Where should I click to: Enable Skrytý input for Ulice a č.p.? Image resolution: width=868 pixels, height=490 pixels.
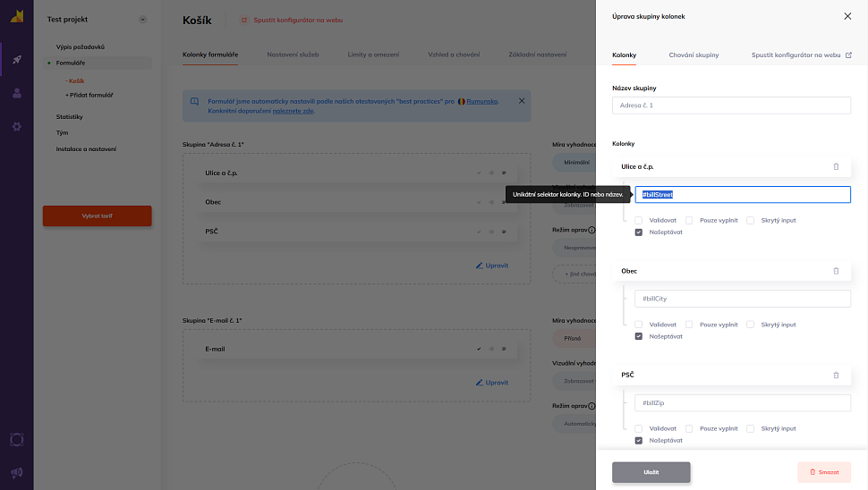(750, 220)
